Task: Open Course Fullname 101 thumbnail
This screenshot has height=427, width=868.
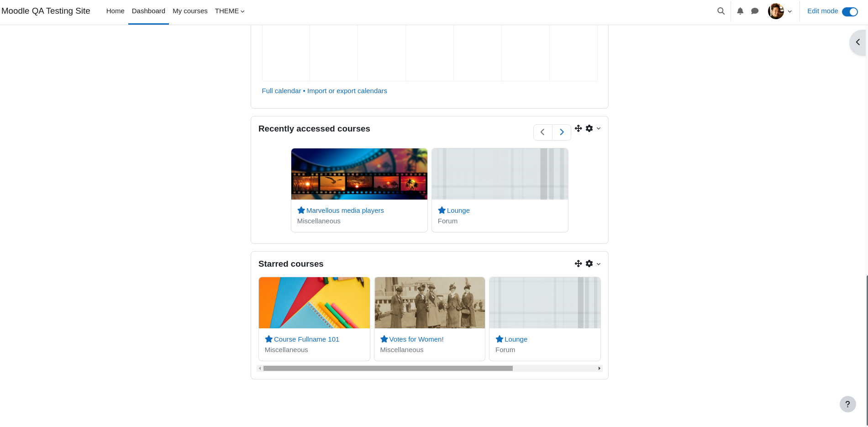Action: tap(314, 303)
